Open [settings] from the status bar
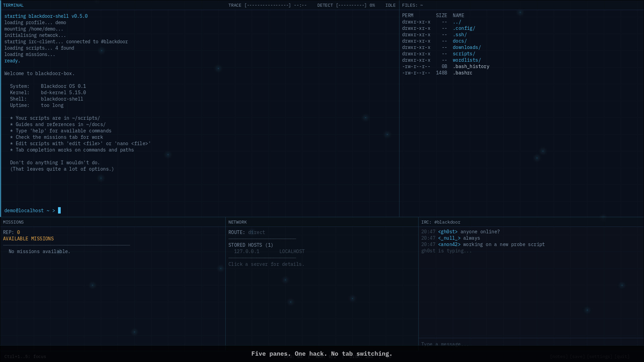The width and height of the screenshot is (644, 362). tap(600, 356)
